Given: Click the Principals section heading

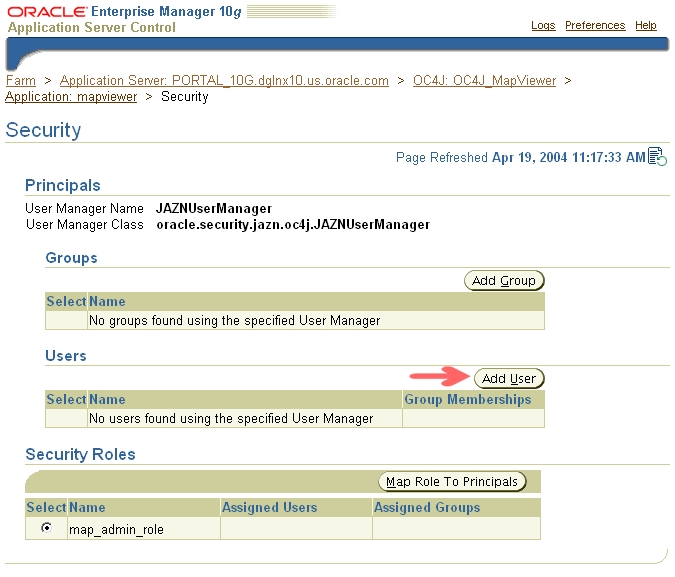Looking at the screenshot, I should pos(63,186).
